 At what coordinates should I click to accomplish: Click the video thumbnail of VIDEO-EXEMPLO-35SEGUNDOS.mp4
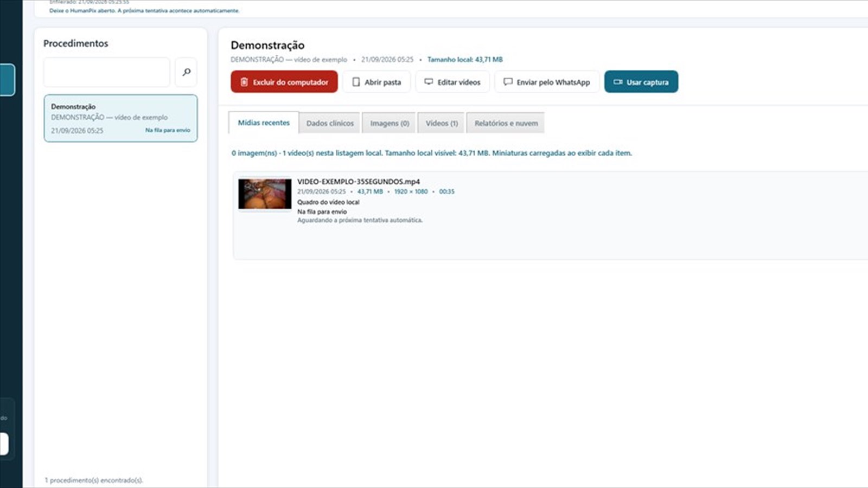click(265, 194)
